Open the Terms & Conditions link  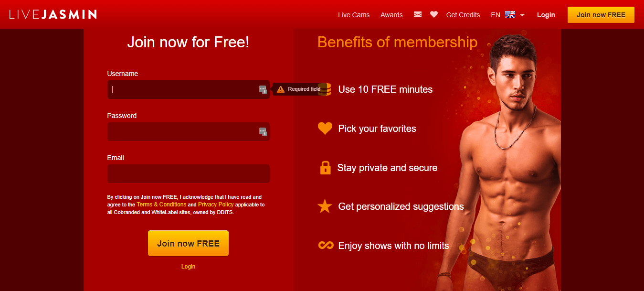point(161,205)
